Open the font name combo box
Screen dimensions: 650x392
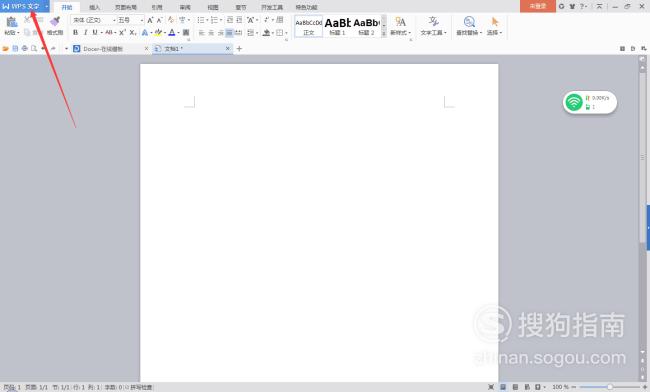pyautogui.click(x=94, y=20)
